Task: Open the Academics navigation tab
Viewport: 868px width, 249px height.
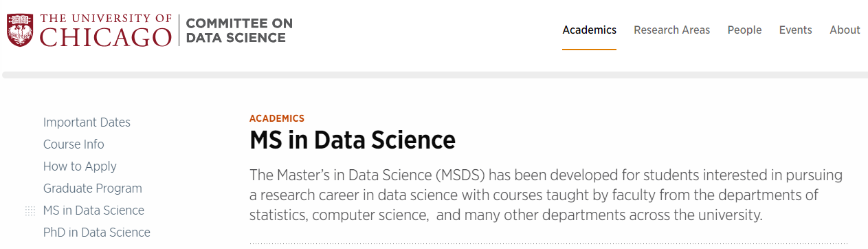Action: [589, 30]
